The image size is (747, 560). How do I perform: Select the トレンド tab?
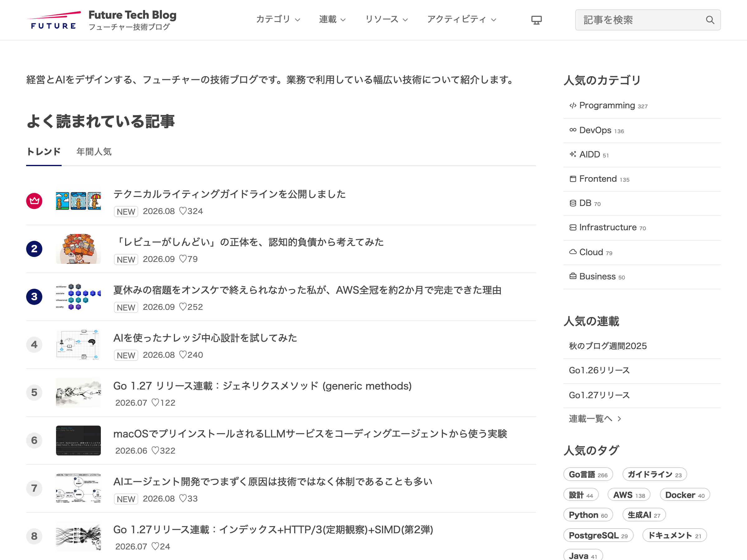tap(44, 152)
